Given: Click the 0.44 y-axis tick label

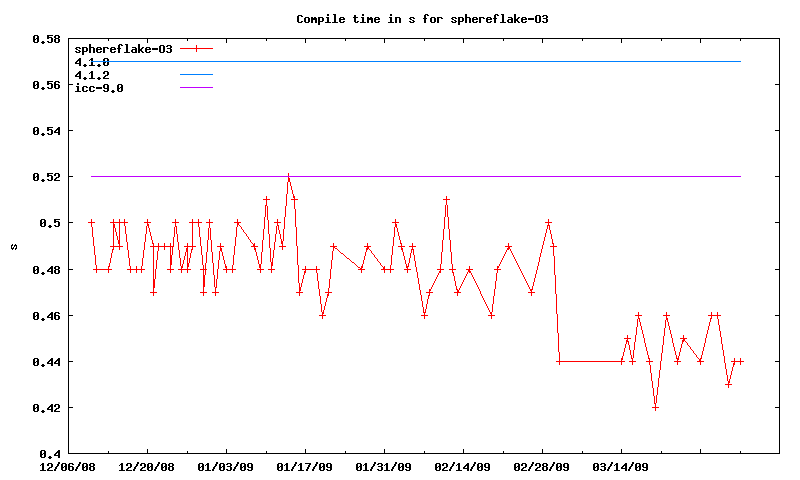Looking at the screenshot, I should [45, 362].
